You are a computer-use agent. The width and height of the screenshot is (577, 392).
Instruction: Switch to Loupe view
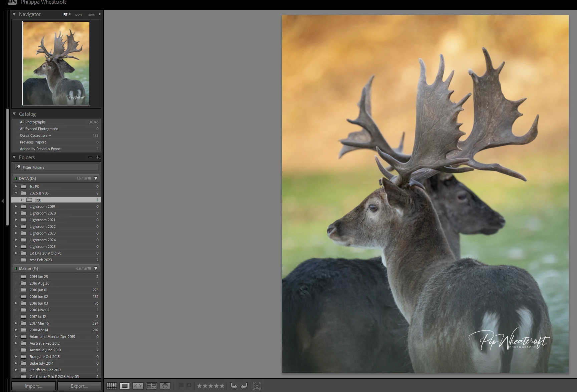124,386
